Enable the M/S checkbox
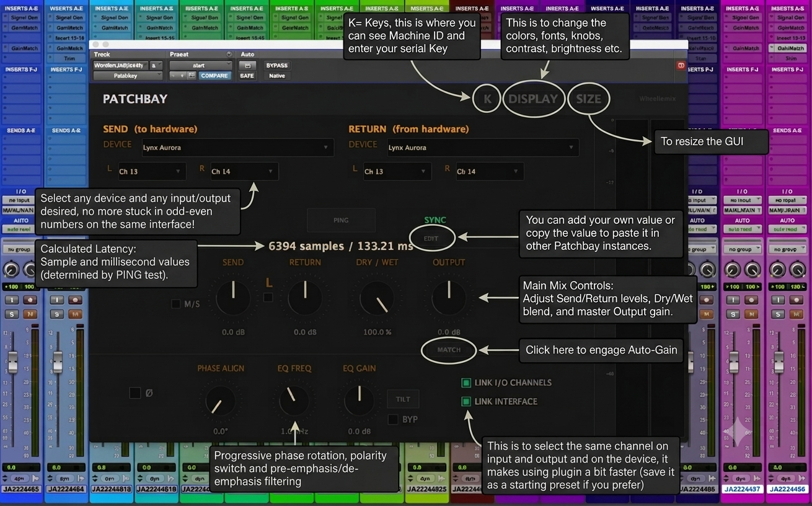 pyautogui.click(x=176, y=304)
